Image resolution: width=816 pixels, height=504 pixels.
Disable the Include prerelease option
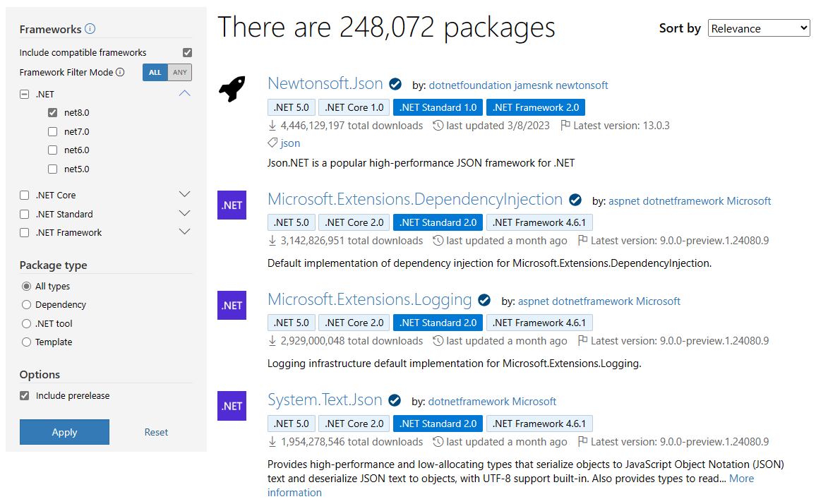click(x=24, y=395)
